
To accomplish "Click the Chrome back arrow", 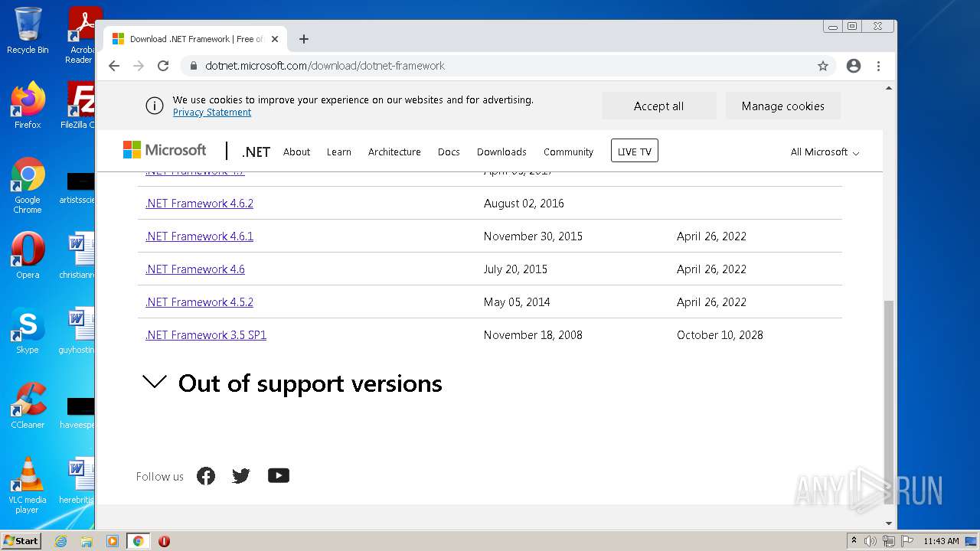I will click(x=114, y=66).
